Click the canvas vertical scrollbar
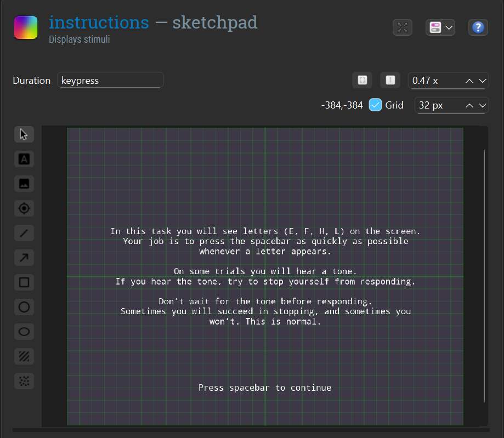Image resolution: width=504 pixels, height=438 pixels. tap(484, 276)
